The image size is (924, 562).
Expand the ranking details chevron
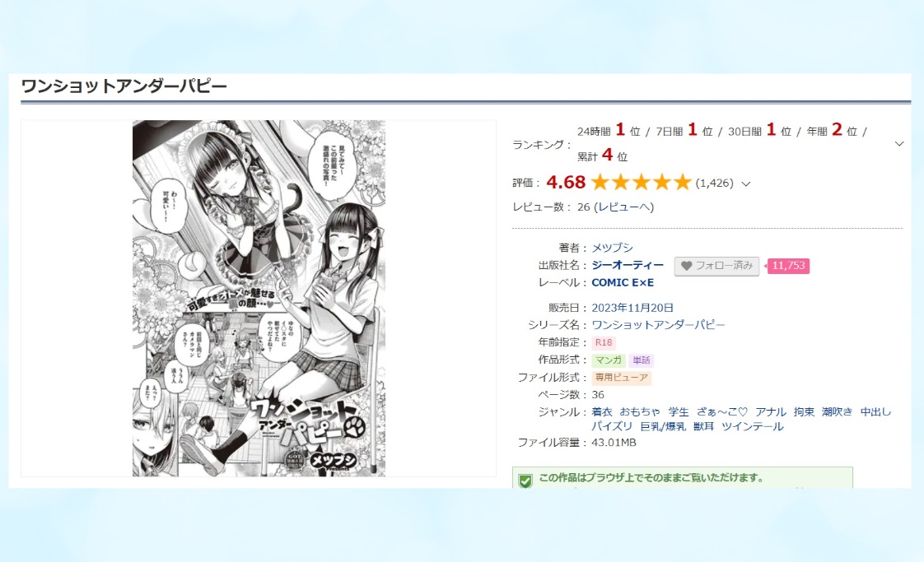(898, 144)
